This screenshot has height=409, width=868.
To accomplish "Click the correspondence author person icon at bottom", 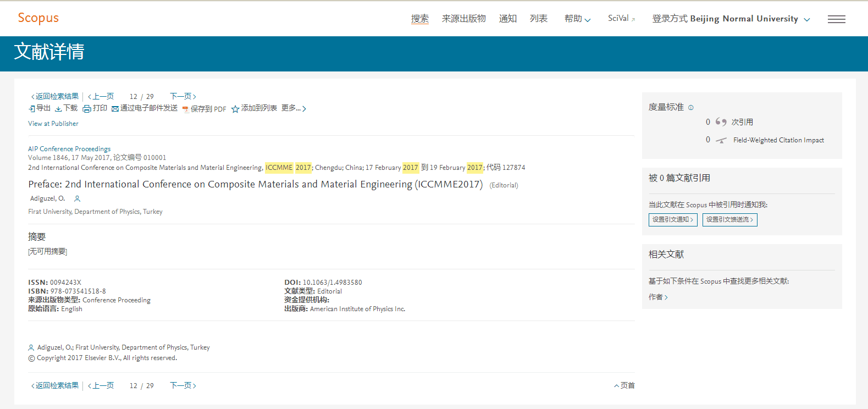I will [x=31, y=347].
